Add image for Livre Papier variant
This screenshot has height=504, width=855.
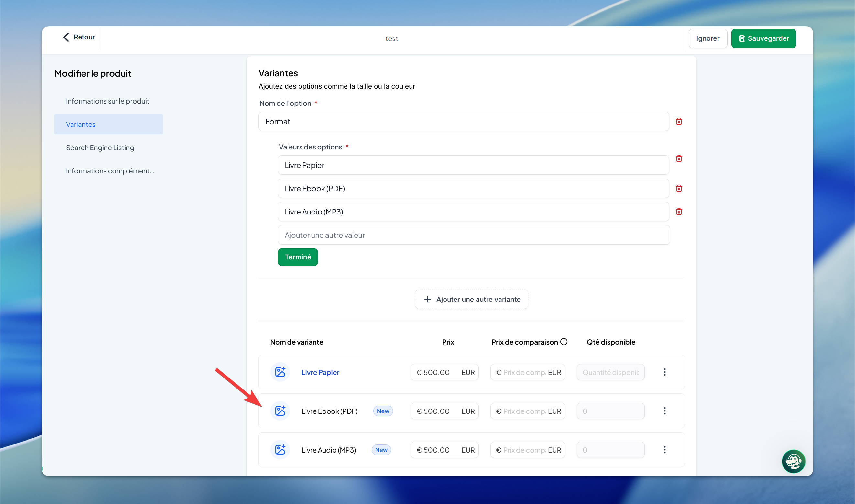pos(280,372)
